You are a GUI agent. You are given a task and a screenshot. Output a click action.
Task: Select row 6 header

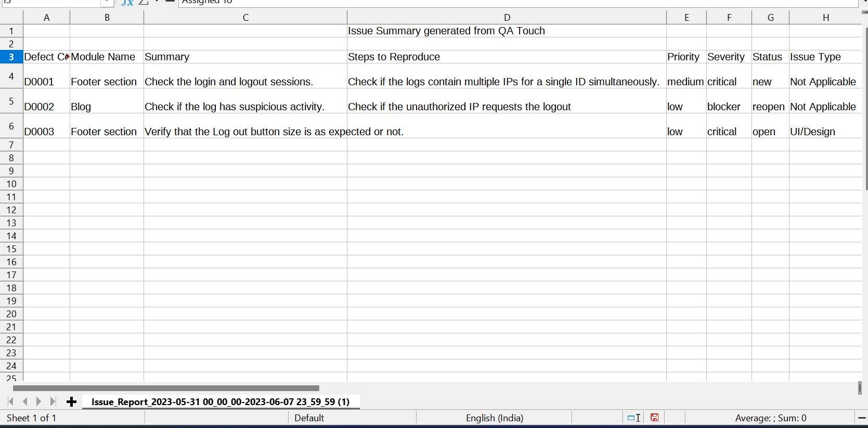11,126
